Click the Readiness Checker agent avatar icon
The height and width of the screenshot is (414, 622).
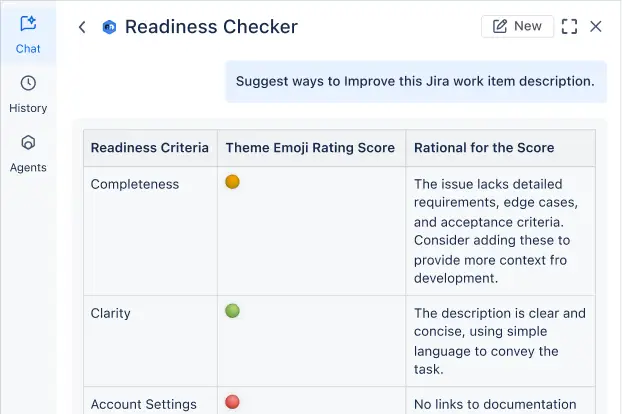pos(109,27)
